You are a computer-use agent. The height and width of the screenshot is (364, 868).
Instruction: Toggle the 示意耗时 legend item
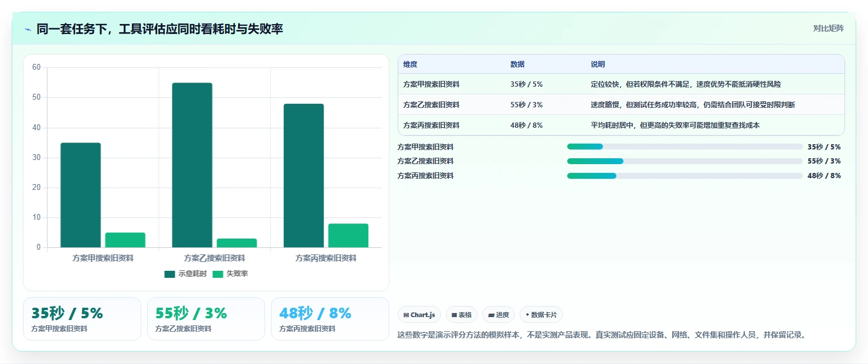click(185, 274)
